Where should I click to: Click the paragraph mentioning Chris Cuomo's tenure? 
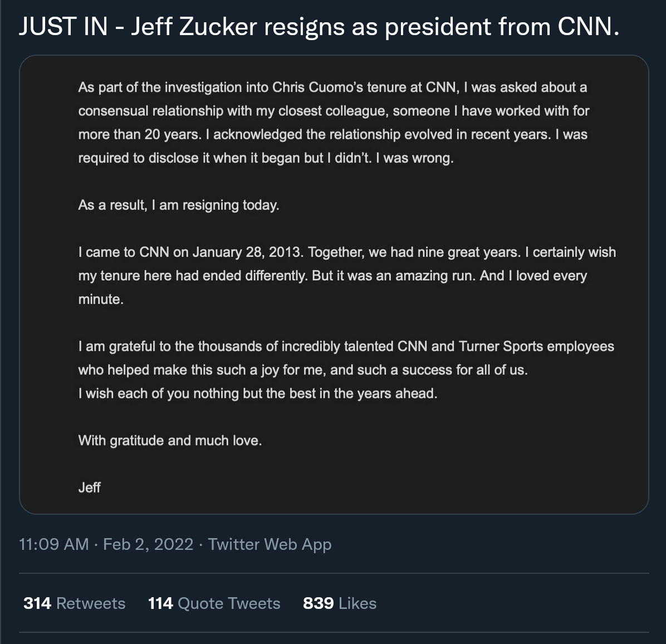[x=334, y=123]
